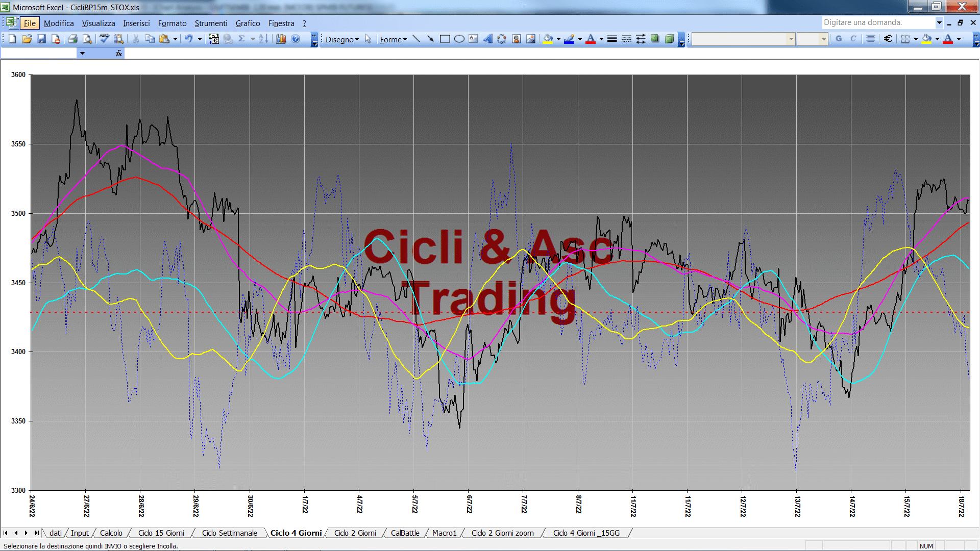Open the File menu

30,23
